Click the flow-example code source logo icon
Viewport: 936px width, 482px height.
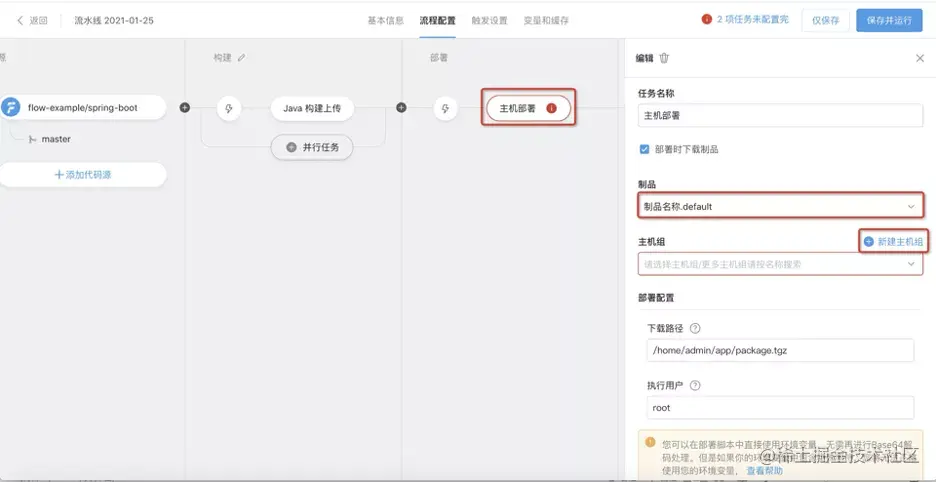[x=10, y=108]
